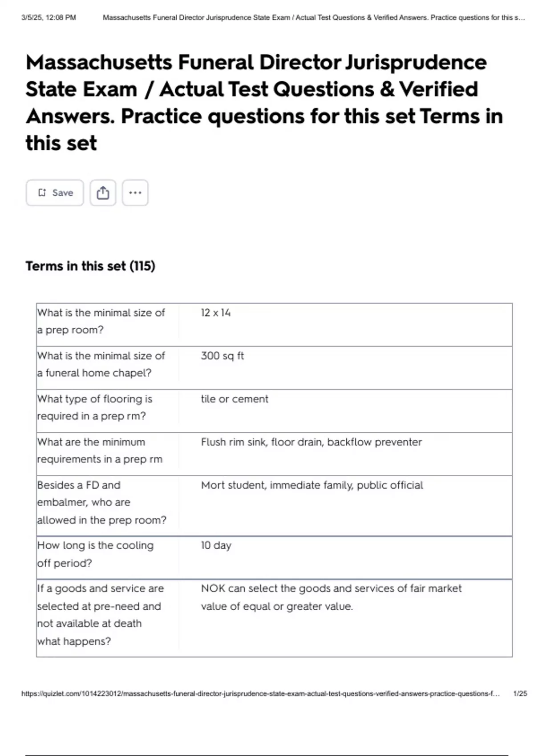Click the answer '12 x 14'
The height and width of the screenshot is (756, 534).
point(214,313)
